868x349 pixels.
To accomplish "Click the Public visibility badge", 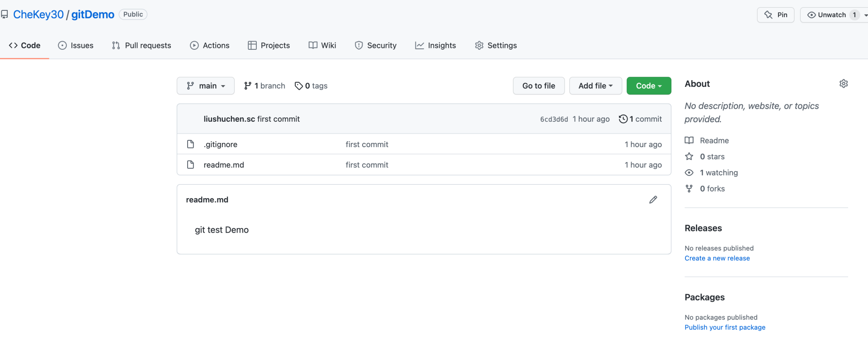I will (x=133, y=14).
